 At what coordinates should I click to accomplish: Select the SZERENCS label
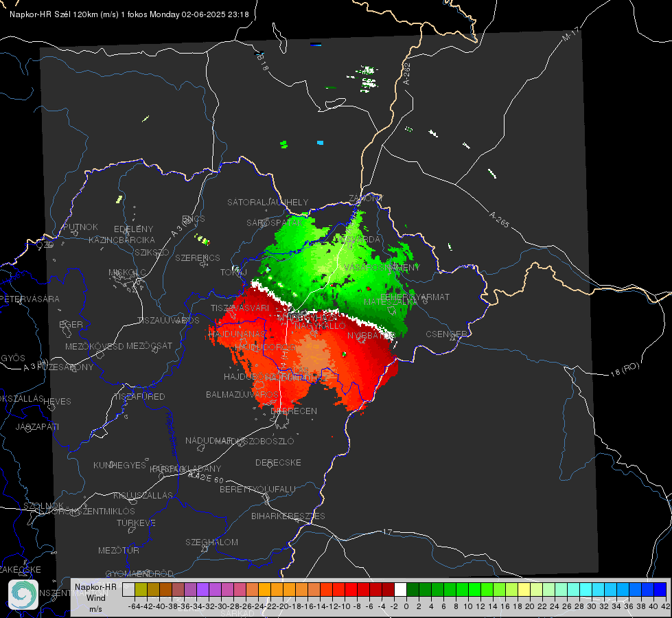coord(198,257)
